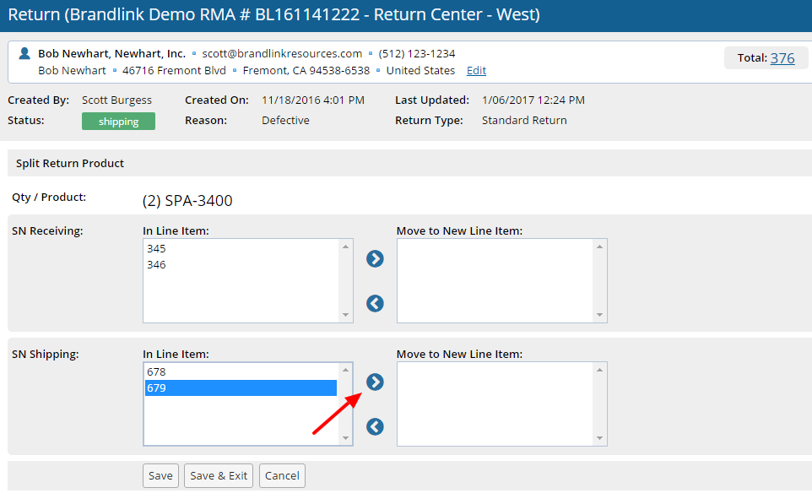Image resolution: width=812 pixels, height=504 pixels.
Task: Select serial number 678 in SN Shipping
Action: 156,372
